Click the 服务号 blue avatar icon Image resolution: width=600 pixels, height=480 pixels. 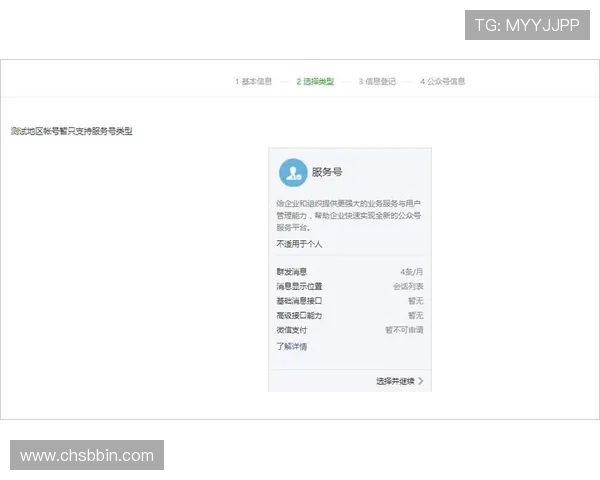click(293, 173)
